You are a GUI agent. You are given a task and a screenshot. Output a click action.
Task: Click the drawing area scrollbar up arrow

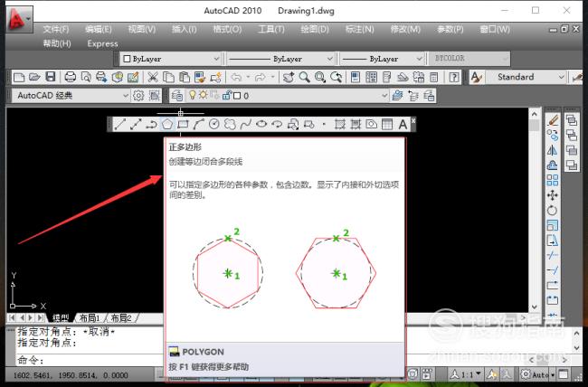click(535, 114)
